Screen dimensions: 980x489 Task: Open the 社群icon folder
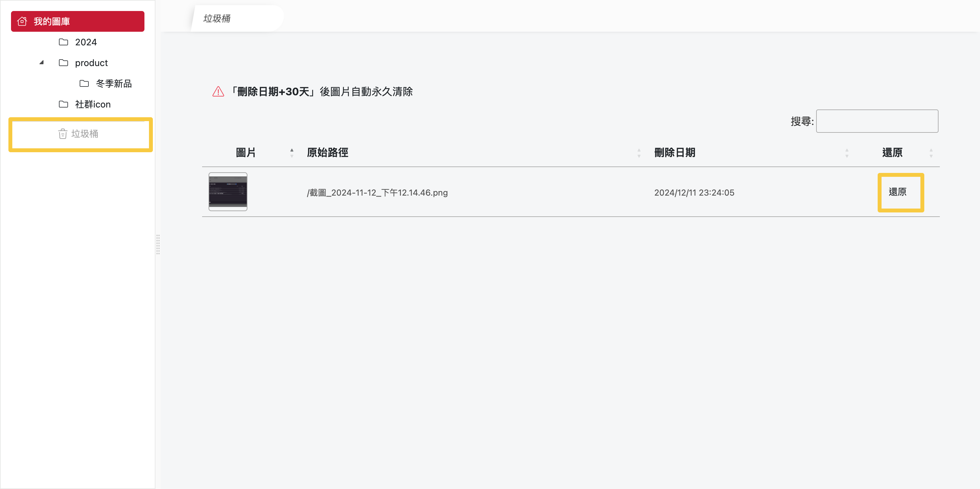[93, 104]
